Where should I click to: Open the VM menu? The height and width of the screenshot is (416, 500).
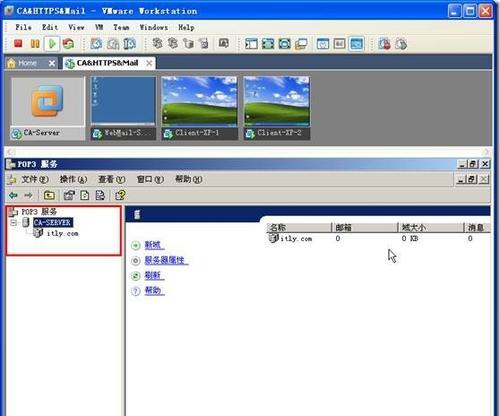click(x=99, y=27)
